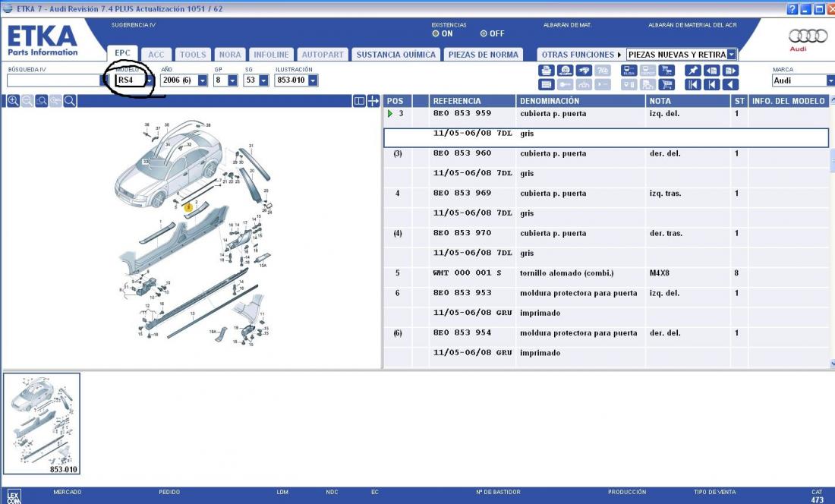
Task: Select the Existencias ON radio button
Action: 436,33
